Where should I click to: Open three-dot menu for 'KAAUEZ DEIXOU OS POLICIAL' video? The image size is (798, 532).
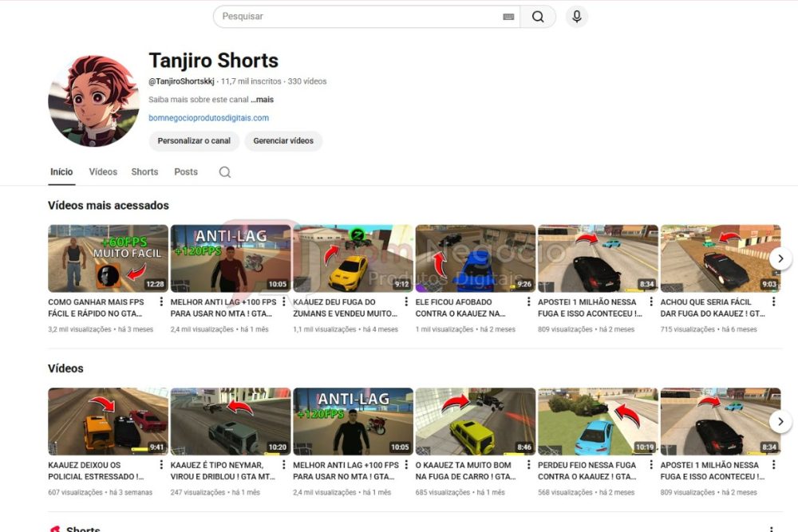click(162, 465)
